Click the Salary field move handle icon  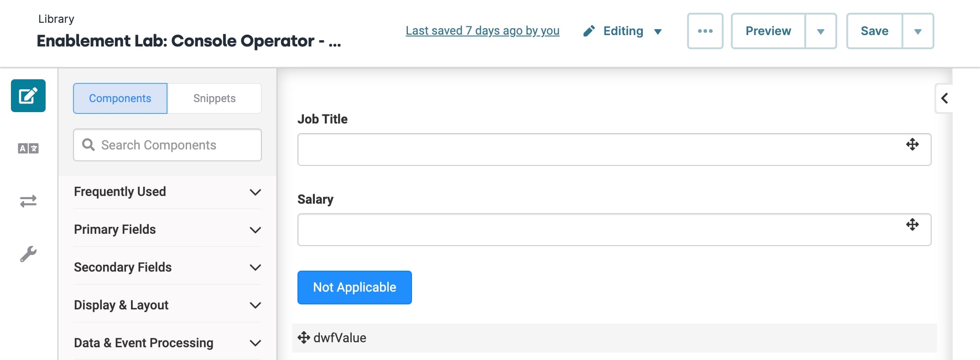tap(912, 225)
